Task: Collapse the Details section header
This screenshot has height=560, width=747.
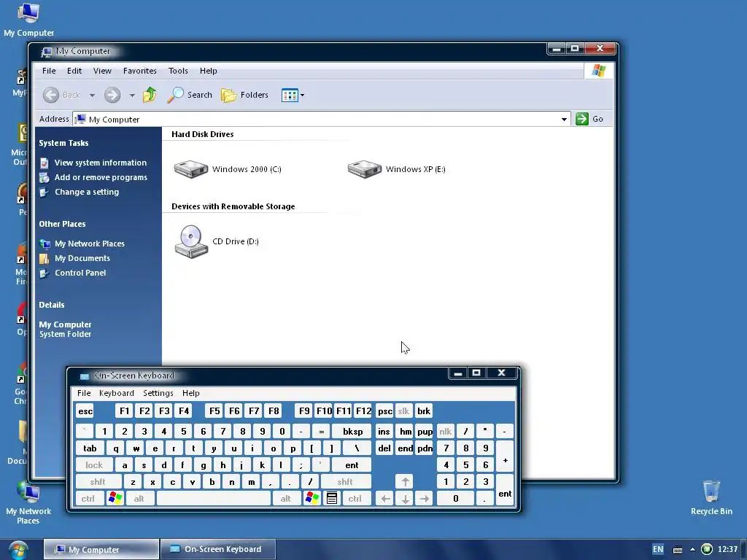Action: coord(52,305)
